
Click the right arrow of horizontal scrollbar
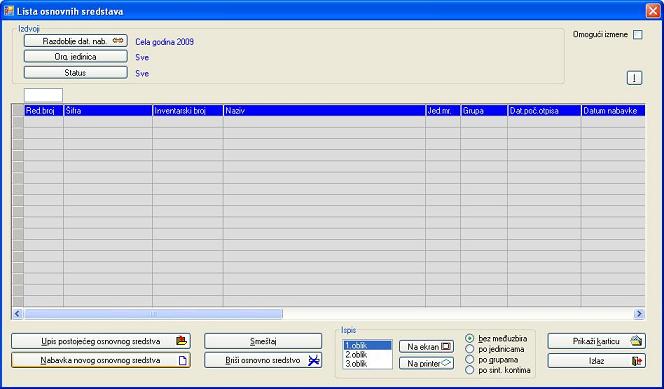pyautogui.click(x=639, y=314)
